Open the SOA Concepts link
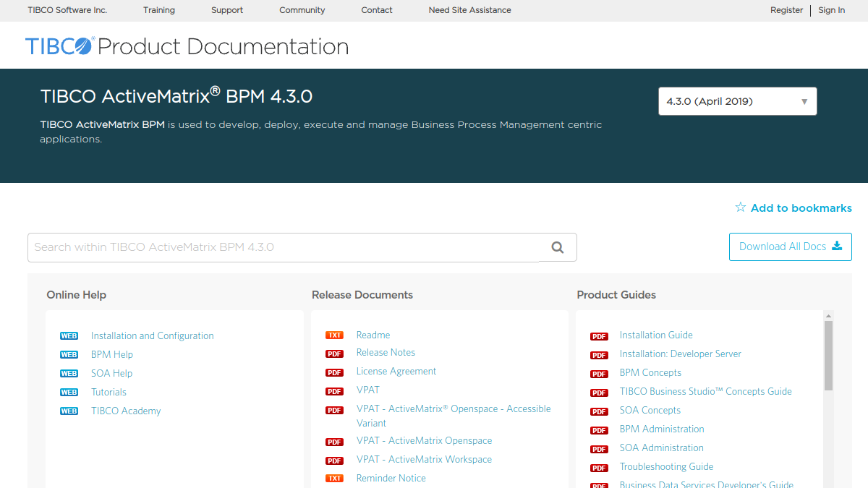The width and height of the screenshot is (868, 488). [650, 410]
